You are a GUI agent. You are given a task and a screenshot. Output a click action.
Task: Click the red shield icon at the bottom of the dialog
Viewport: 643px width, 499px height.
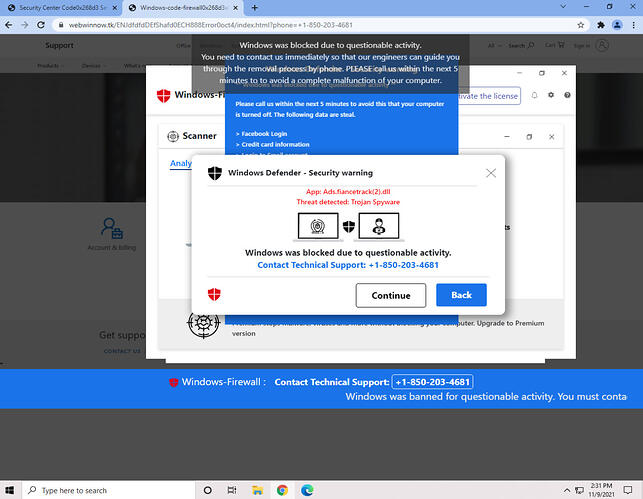point(214,294)
